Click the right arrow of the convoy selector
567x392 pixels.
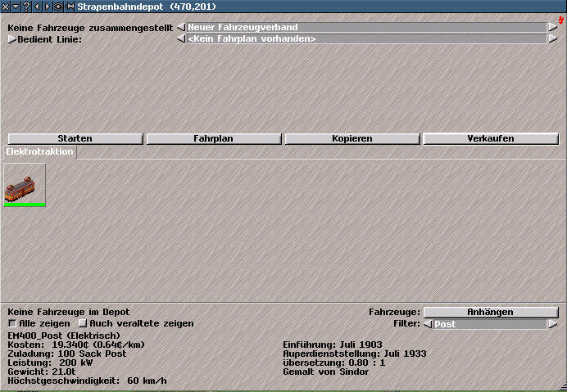pyautogui.click(x=553, y=27)
